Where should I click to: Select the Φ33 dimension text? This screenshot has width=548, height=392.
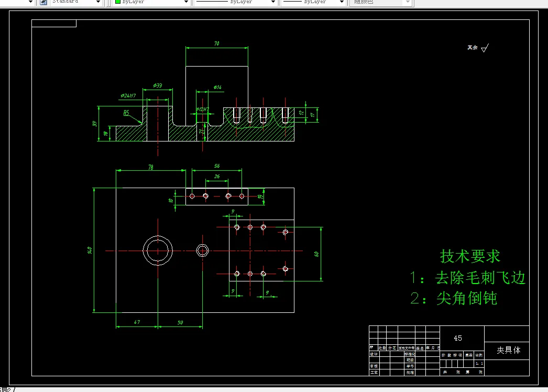158,85
